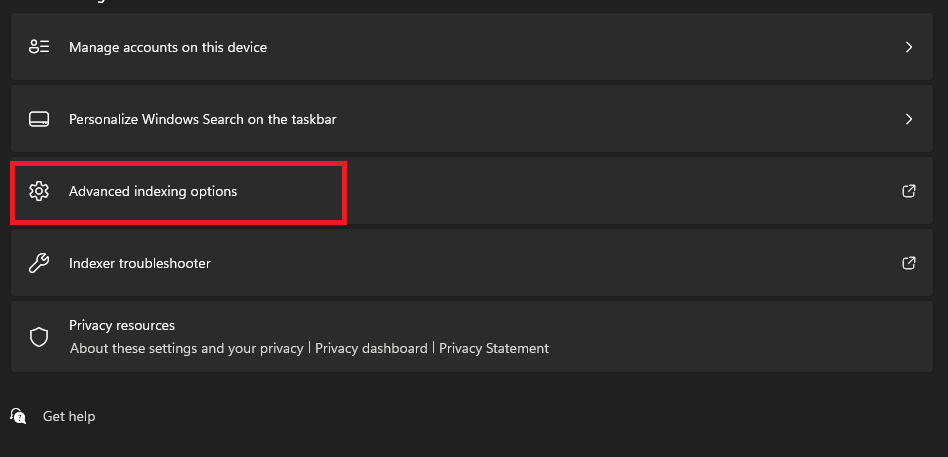Screen dimensions: 948x457
Task: Open the Privacy Statement link
Action: click(494, 348)
